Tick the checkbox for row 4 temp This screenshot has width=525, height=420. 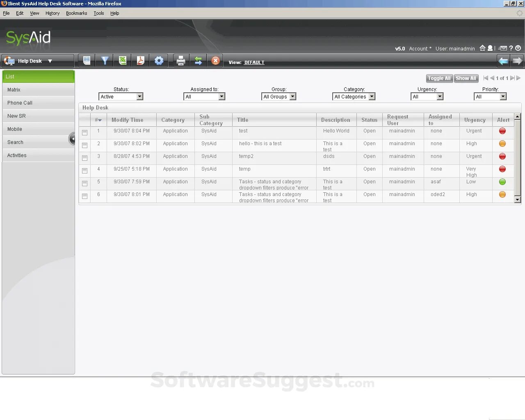pyautogui.click(x=85, y=171)
